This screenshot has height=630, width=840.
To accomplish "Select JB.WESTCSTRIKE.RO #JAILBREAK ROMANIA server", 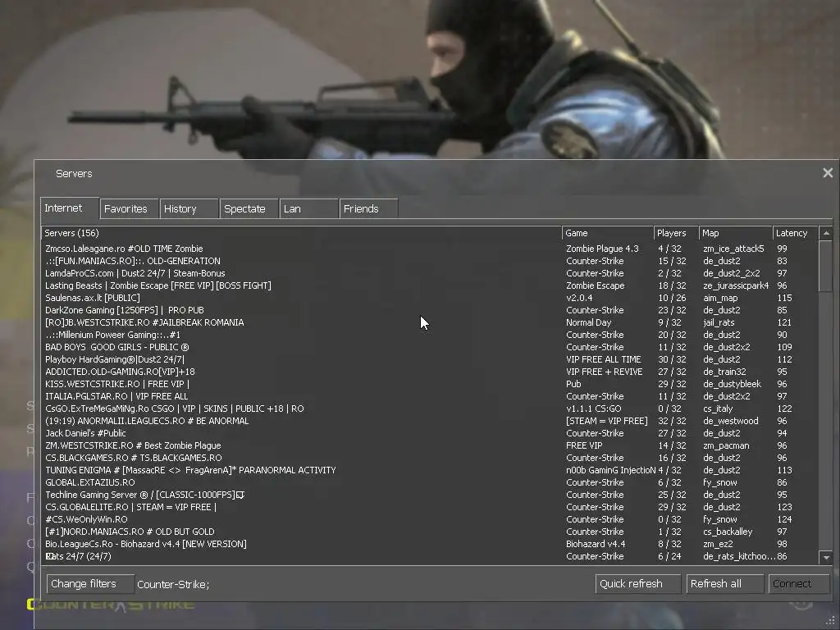I will pyautogui.click(x=430, y=322).
